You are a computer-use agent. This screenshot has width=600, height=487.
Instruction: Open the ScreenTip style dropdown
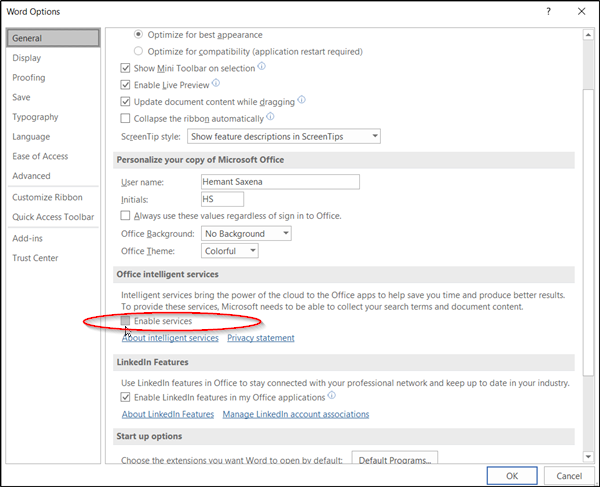[284, 136]
